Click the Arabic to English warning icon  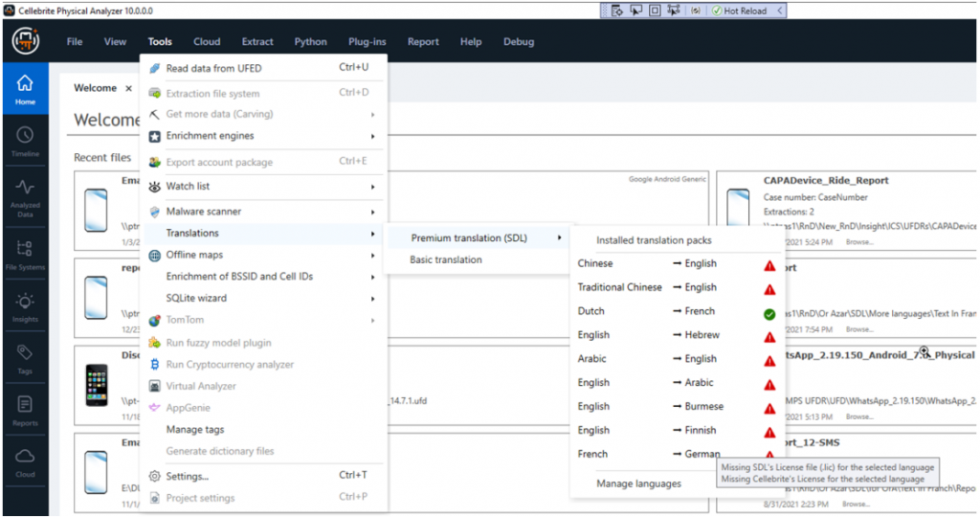coord(769,361)
